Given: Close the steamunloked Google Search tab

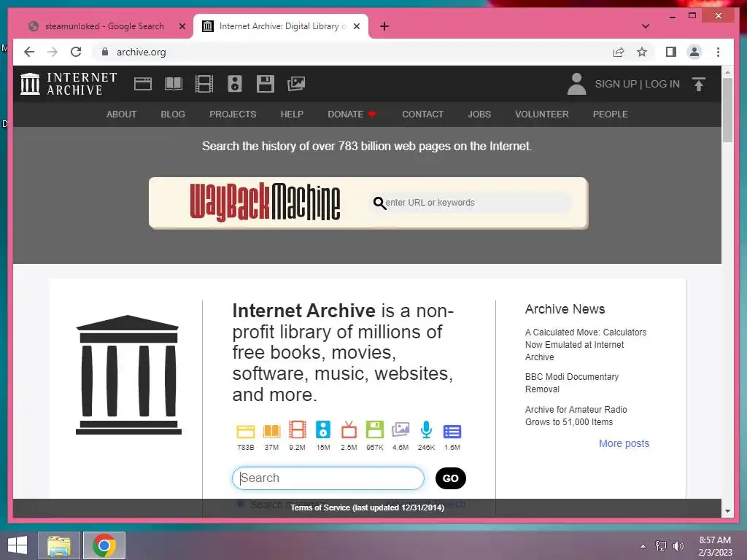Looking at the screenshot, I should (182, 26).
